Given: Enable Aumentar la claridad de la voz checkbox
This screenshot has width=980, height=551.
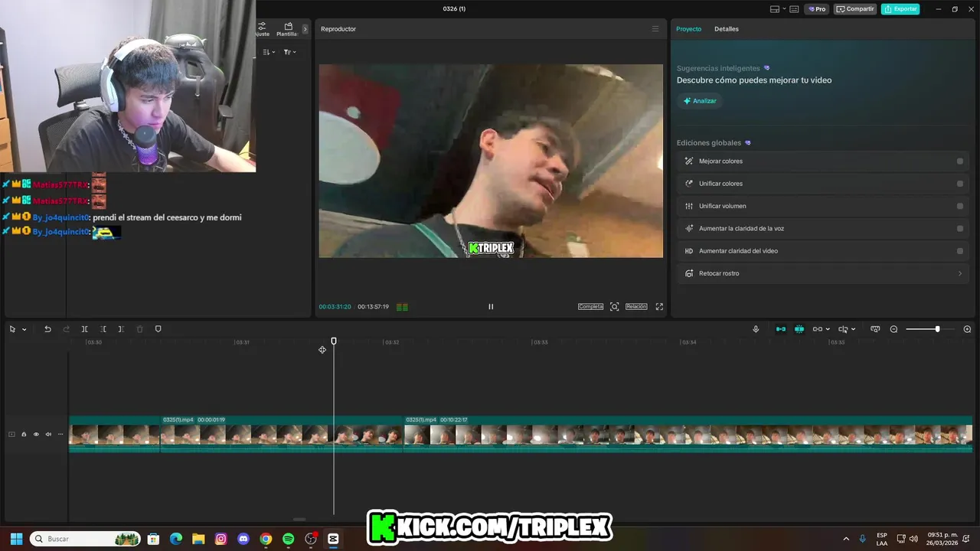Looking at the screenshot, I should coord(960,228).
